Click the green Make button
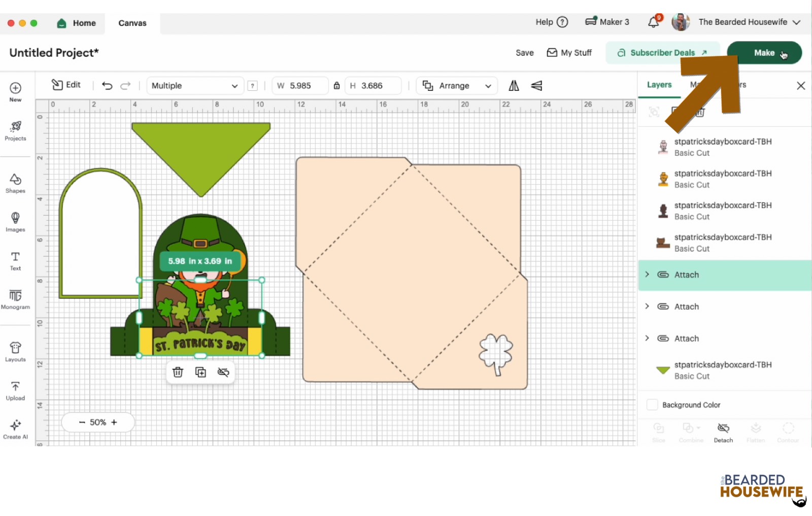The height and width of the screenshot is (516, 812). (x=764, y=53)
